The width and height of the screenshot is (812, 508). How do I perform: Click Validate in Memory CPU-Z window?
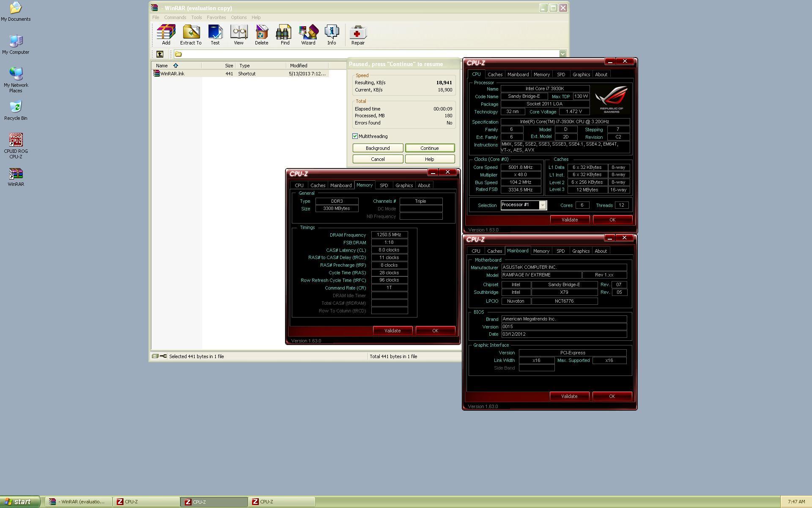(392, 331)
